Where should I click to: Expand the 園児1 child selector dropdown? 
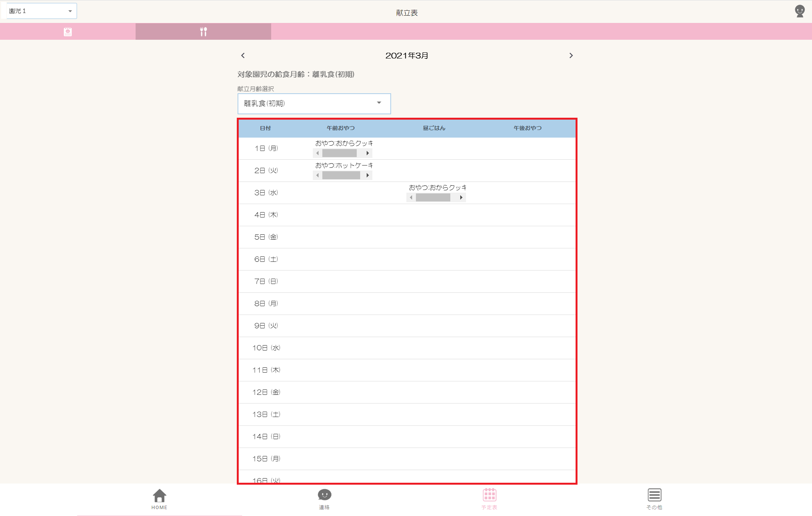41,11
